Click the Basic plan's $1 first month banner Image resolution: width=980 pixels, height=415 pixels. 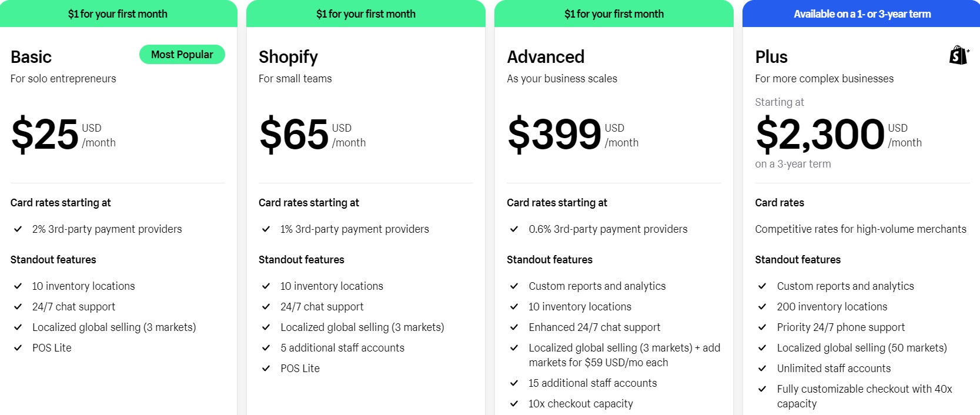118,14
